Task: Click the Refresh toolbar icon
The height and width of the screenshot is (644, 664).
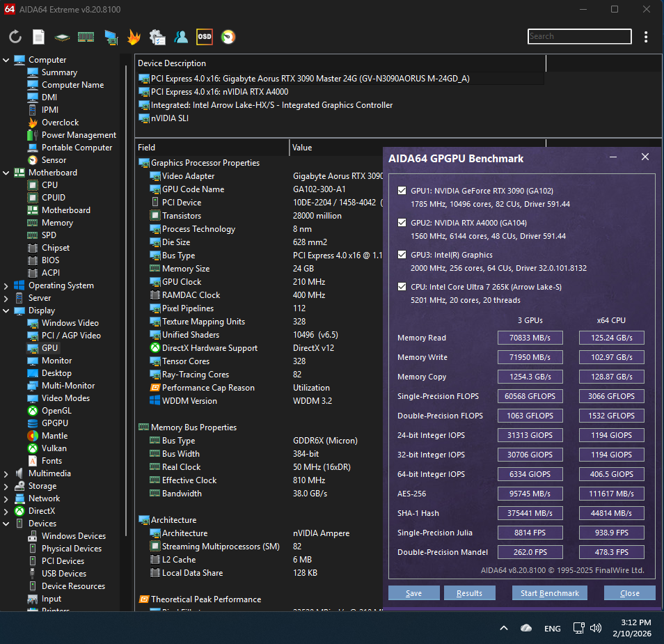Action: [x=15, y=37]
